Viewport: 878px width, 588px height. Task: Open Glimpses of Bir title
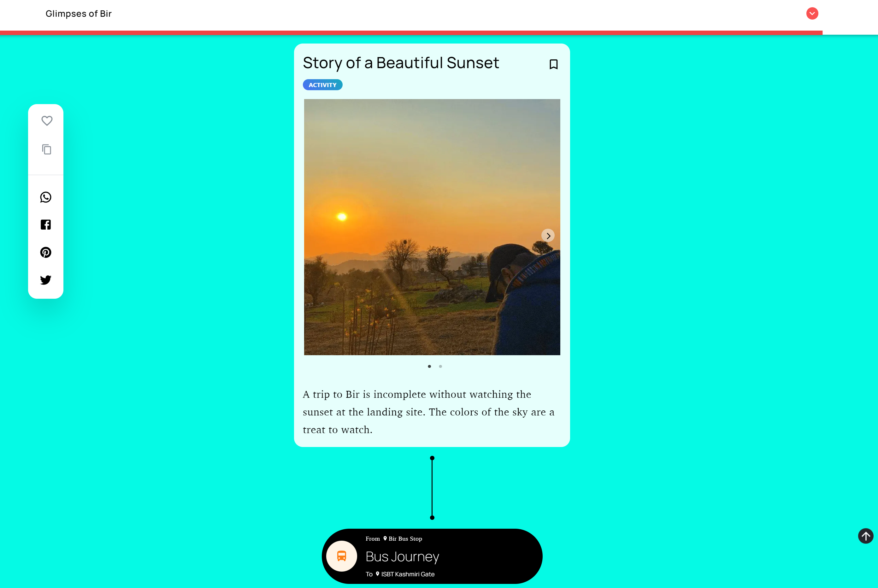pyautogui.click(x=78, y=14)
